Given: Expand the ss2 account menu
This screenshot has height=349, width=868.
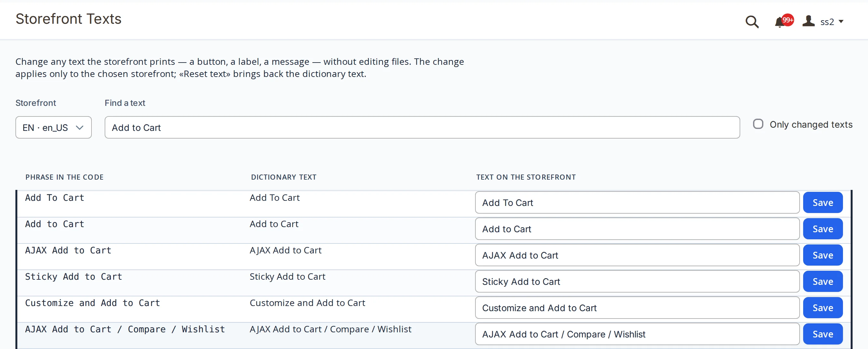Looking at the screenshot, I should point(832,22).
